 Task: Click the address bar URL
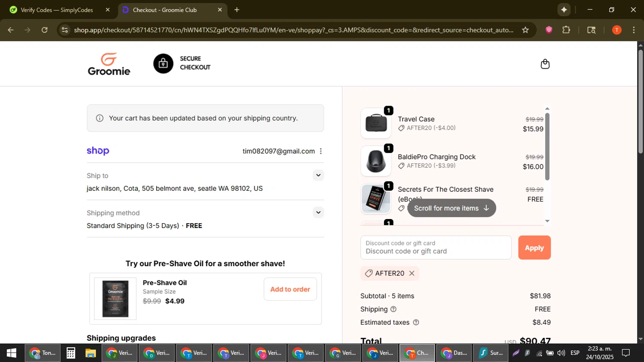point(294,30)
